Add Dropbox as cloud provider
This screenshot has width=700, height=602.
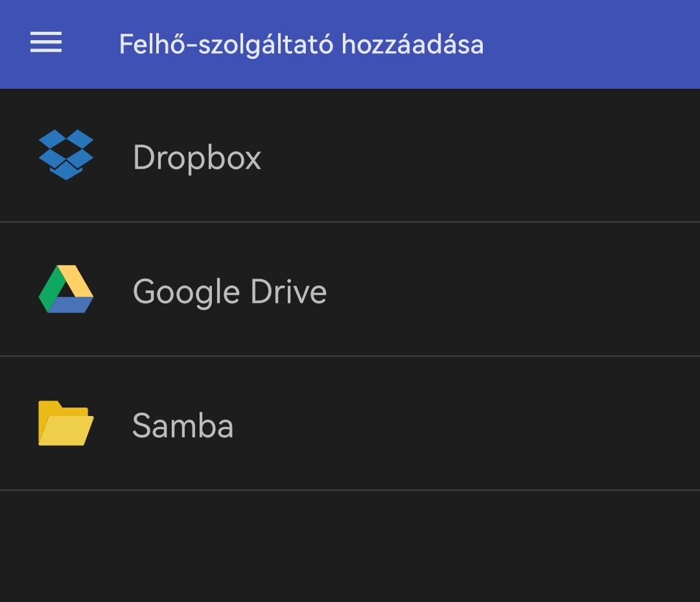[x=350, y=155]
